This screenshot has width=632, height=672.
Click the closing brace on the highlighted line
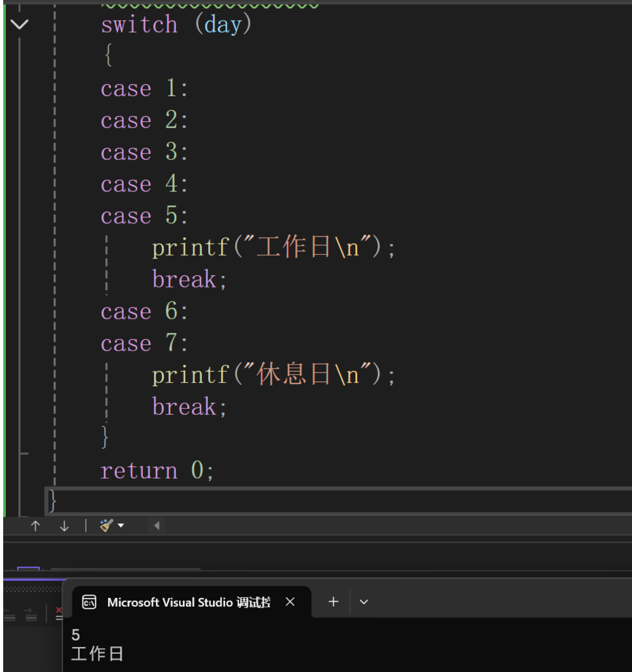[x=52, y=501]
